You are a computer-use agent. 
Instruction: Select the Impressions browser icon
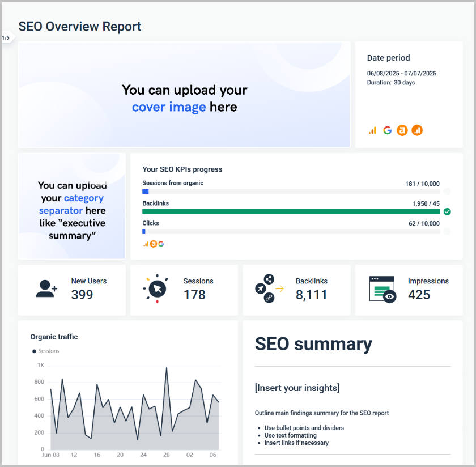coord(381,288)
